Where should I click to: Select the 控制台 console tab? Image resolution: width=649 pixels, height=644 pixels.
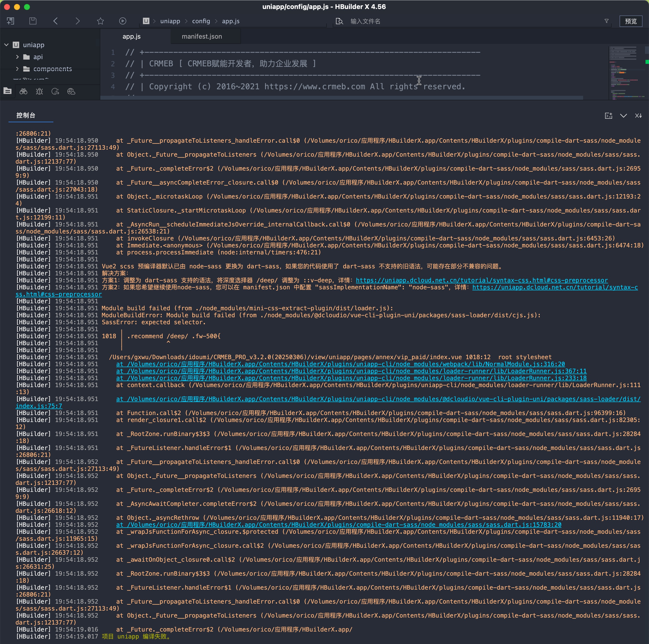tap(26, 115)
